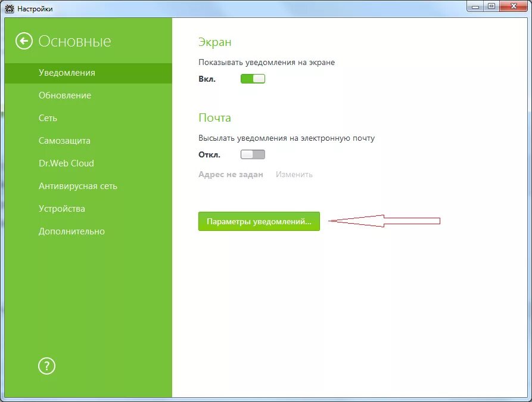
Task: Turn off on-screen notifications toggle
Action: point(253,79)
